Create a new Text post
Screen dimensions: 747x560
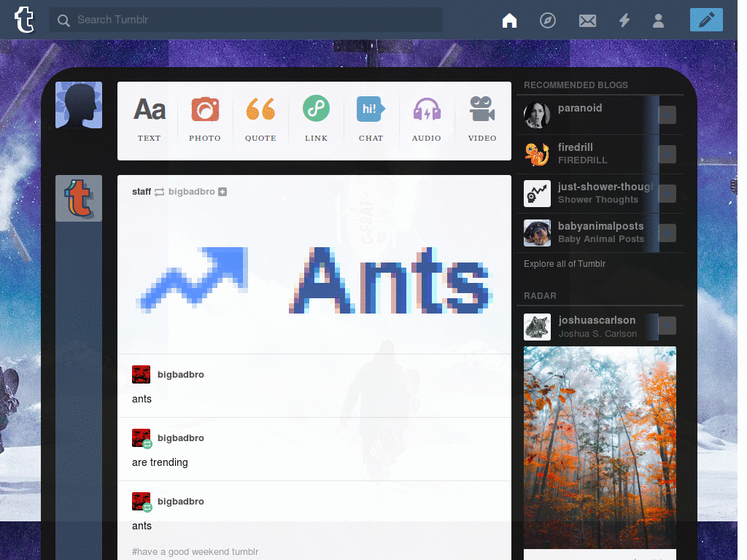pos(149,120)
